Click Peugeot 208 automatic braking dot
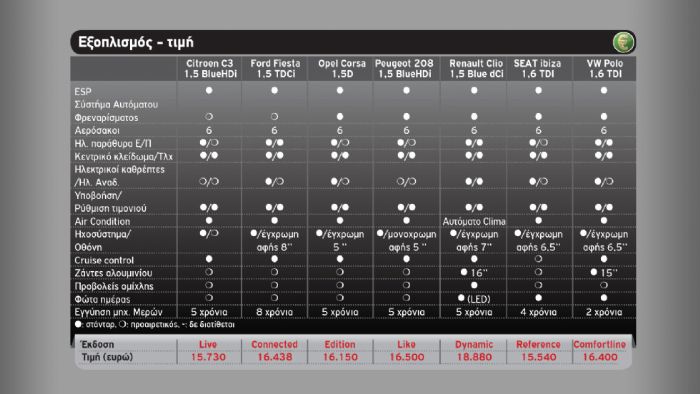700x394 pixels. tap(406, 116)
